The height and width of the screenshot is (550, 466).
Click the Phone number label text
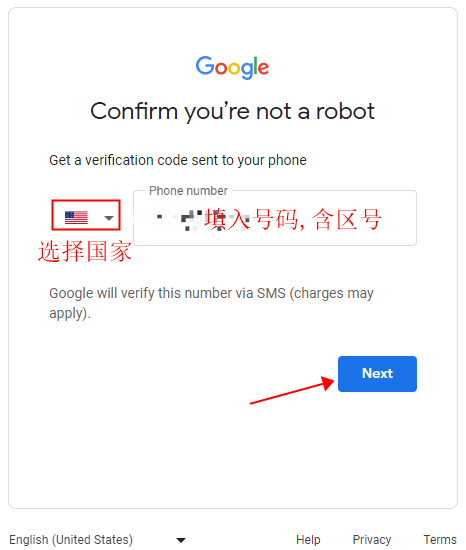188,191
